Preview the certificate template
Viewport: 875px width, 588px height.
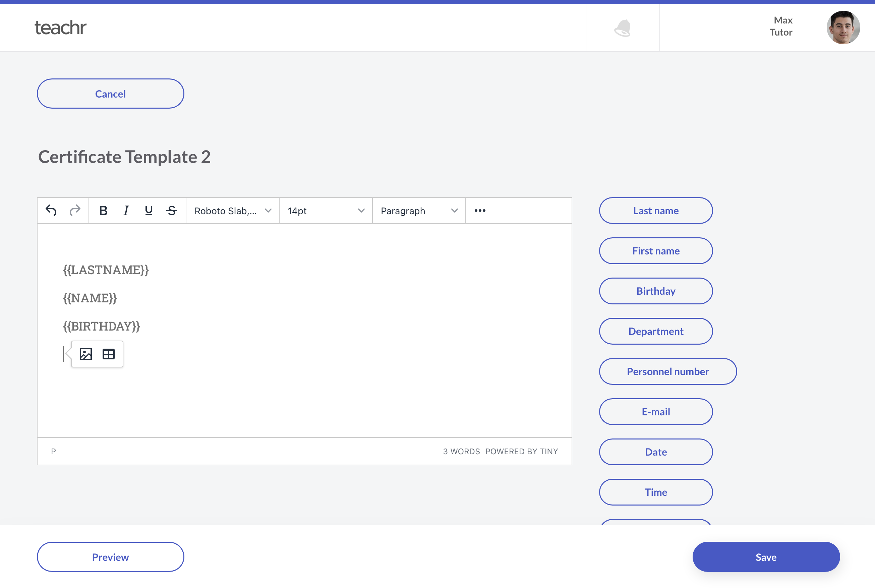[x=110, y=557]
